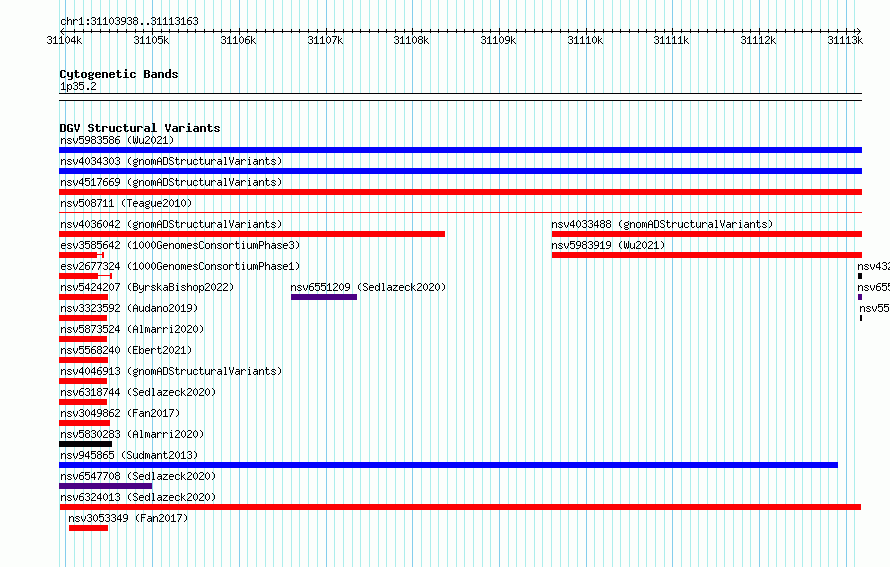Open nsv4517669 (gnomADStructuralVariants) label
890x567 pixels.
point(171,182)
